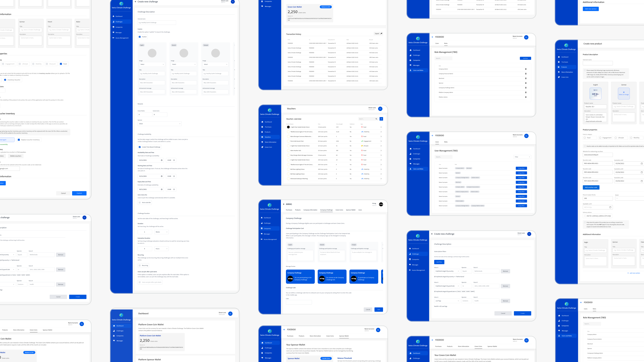Delete the Merchant role with trash icon
644x362 pixels.
[526, 78]
